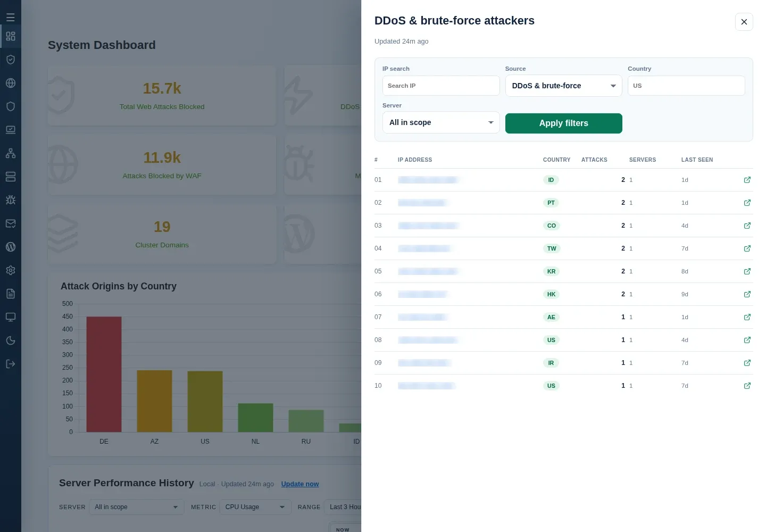The image size is (766, 532).
Task: Click the ATTACKS column header
Action: pos(594,160)
